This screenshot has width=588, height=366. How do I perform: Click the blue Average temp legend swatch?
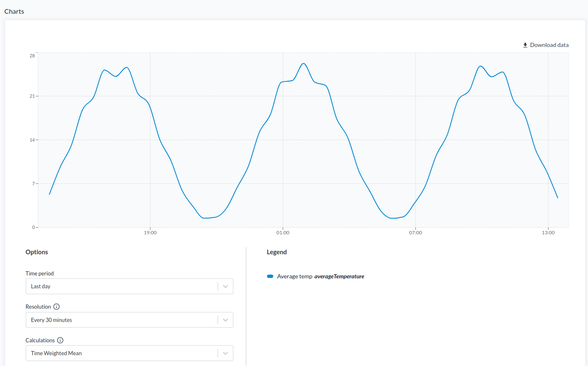coord(270,276)
